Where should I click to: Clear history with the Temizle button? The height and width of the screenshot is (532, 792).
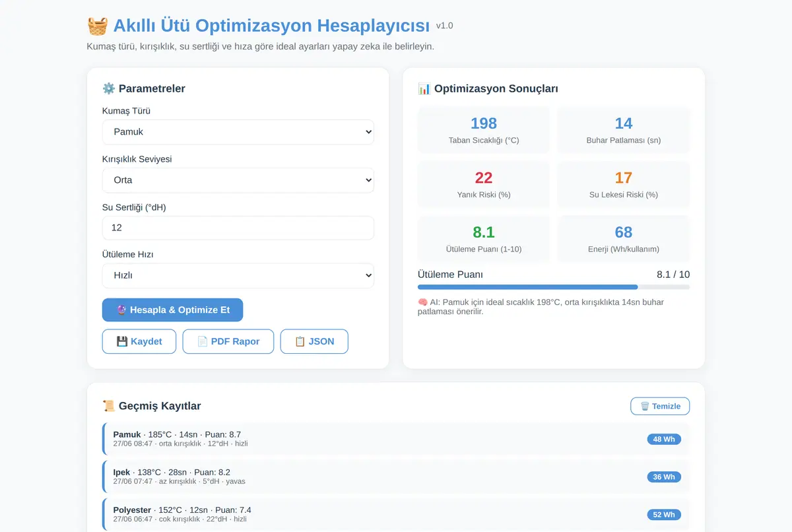660,406
